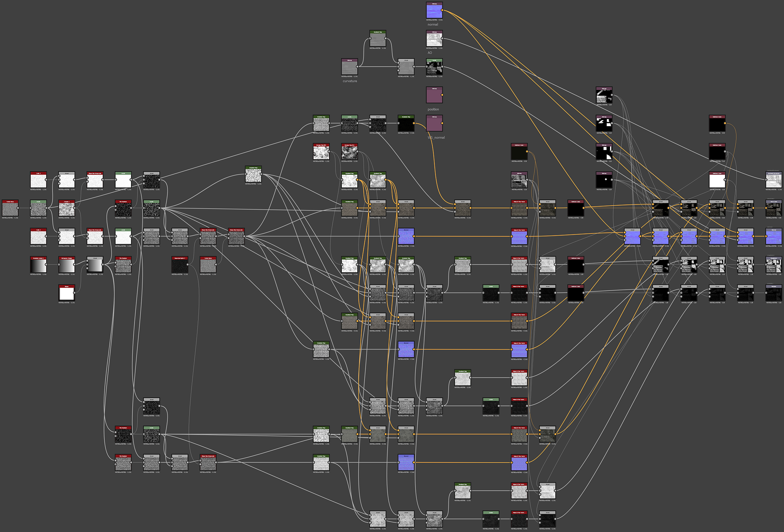Select the white Uniform Color node
784x532 pixels.
tap(717, 180)
